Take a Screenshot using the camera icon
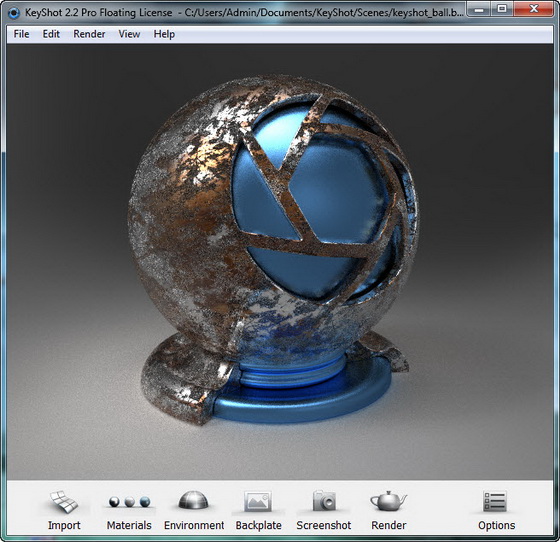The width and height of the screenshot is (560, 542). click(x=324, y=501)
